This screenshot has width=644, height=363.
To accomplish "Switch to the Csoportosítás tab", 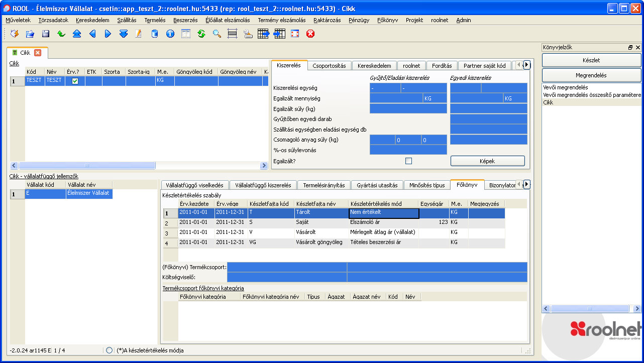I will coord(329,66).
